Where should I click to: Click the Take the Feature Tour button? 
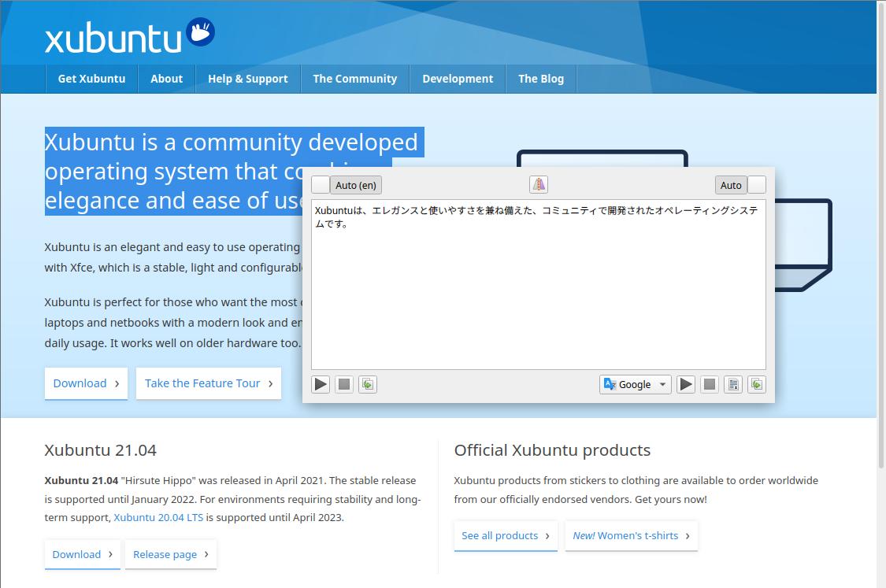[209, 383]
